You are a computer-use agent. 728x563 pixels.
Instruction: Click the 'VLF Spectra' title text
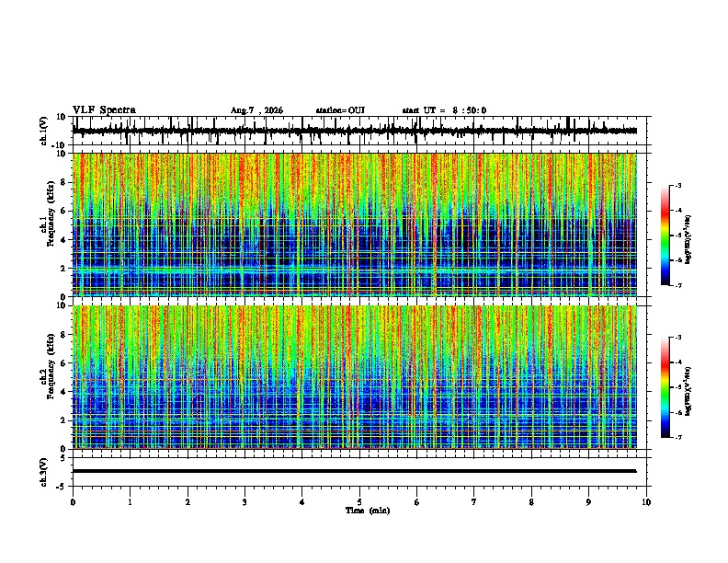click(x=104, y=110)
